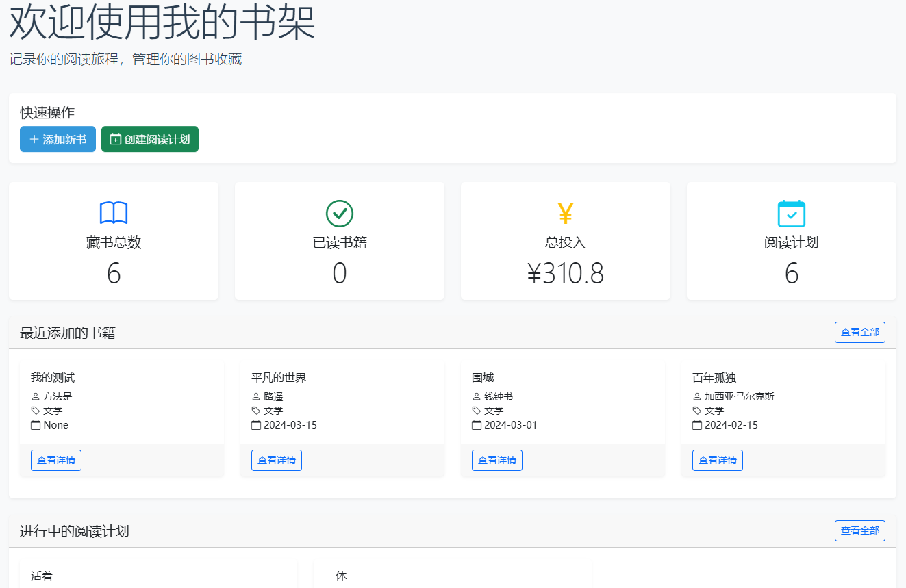Screen dimensions: 906x588
Task: Click the 百年孤独 book title
Action: (714, 378)
